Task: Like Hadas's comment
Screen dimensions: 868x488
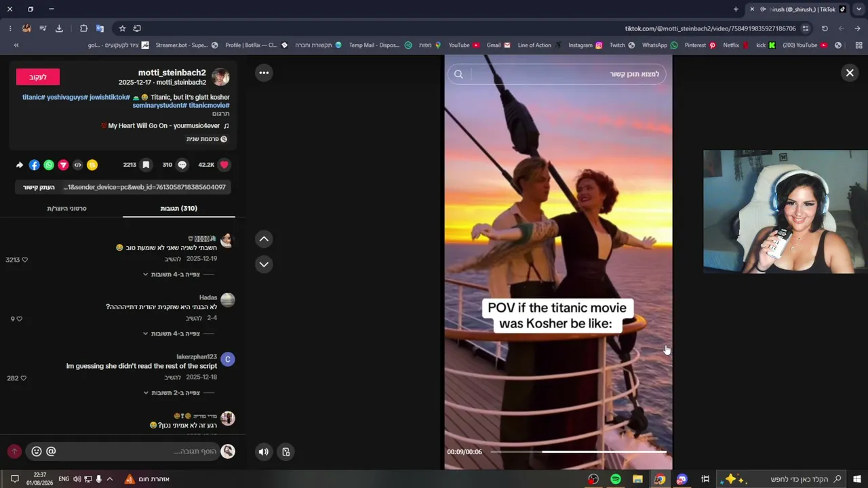Action: tap(20, 319)
